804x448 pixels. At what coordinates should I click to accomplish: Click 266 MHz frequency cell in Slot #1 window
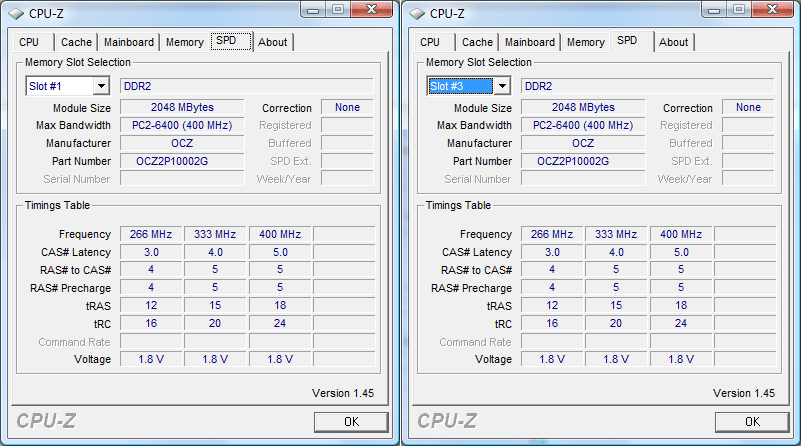pyautogui.click(x=151, y=234)
